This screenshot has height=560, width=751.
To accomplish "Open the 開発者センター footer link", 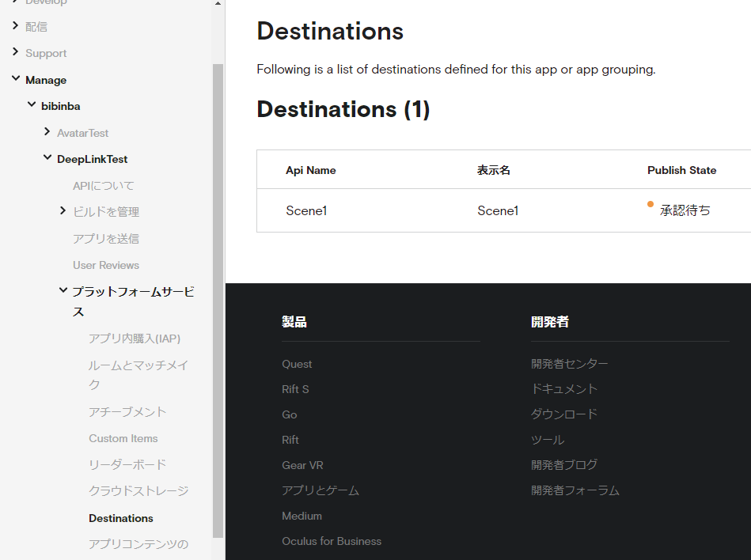I will pyautogui.click(x=570, y=364).
